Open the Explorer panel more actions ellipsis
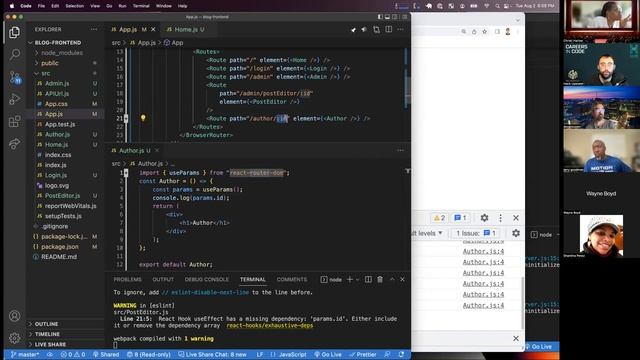This screenshot has width=640, height=360. (94, 29)
